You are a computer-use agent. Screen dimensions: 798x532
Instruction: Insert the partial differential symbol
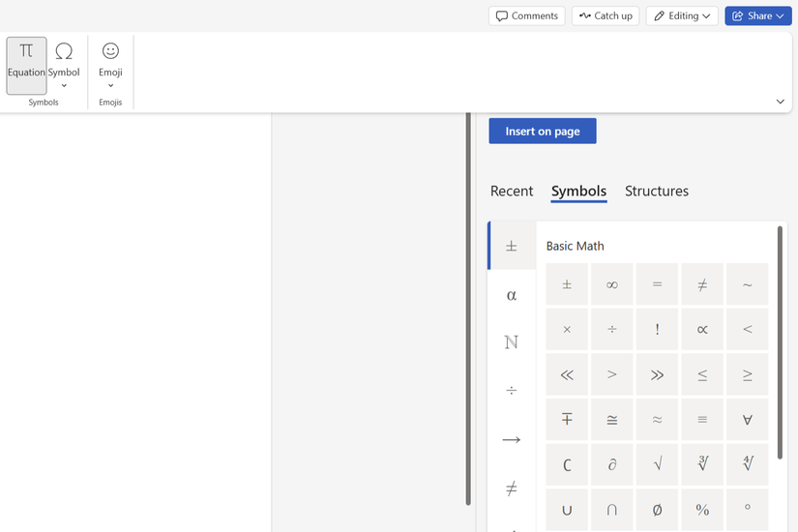612,464
